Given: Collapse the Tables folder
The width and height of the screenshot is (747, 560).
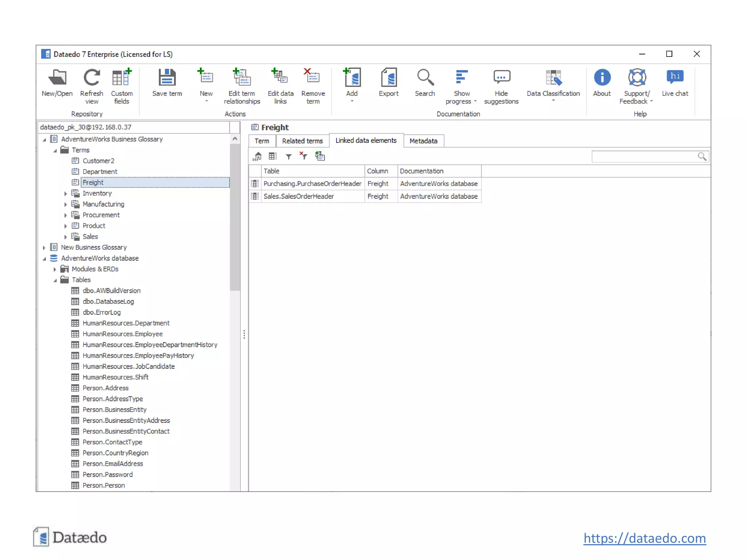Looking at the screenshot, I should (x=55, y=280).
